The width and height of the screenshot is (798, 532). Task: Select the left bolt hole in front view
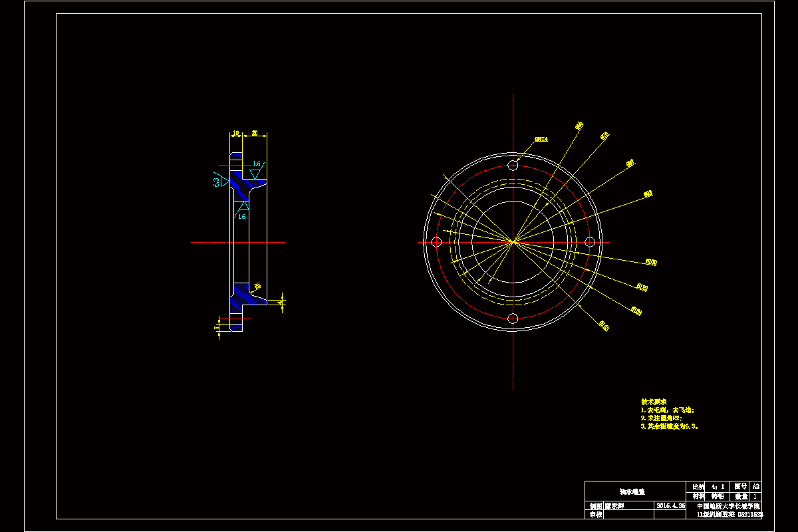[x=436, y=242]
